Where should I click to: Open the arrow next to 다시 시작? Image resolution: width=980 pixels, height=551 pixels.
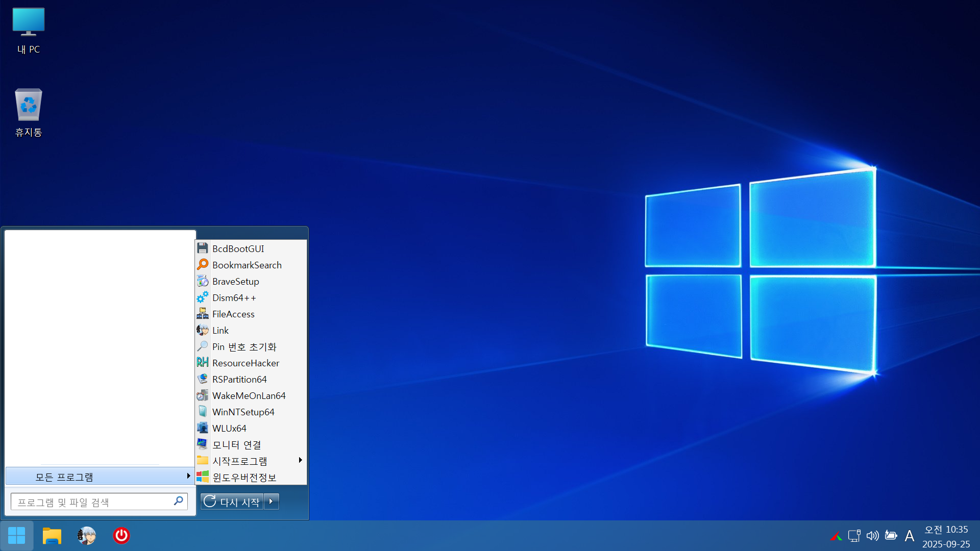tap(272, 502)
